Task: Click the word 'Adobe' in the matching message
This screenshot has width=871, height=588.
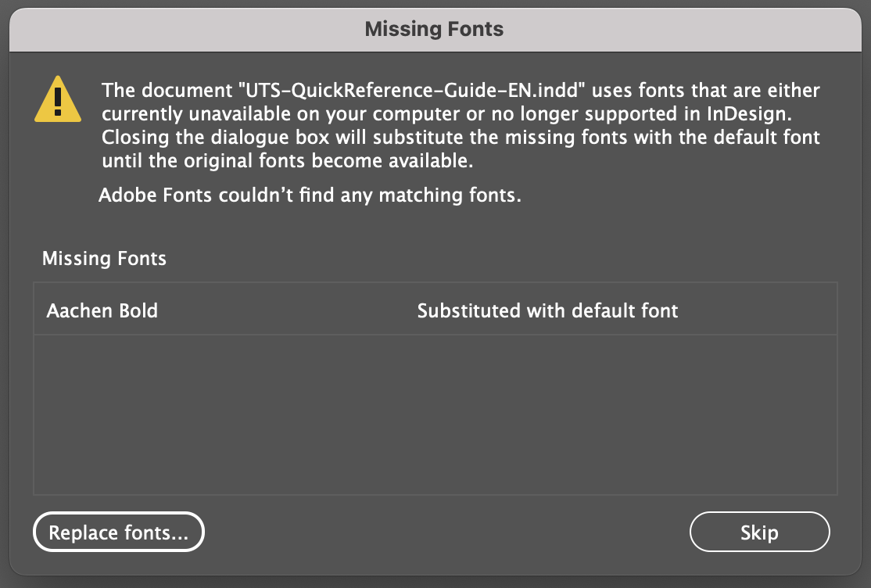Action: pos(127,195)
